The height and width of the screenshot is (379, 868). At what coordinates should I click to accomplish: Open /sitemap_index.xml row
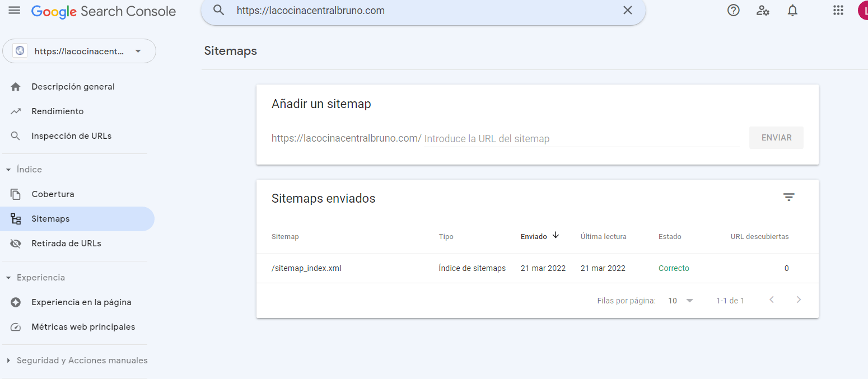point(537,268)
